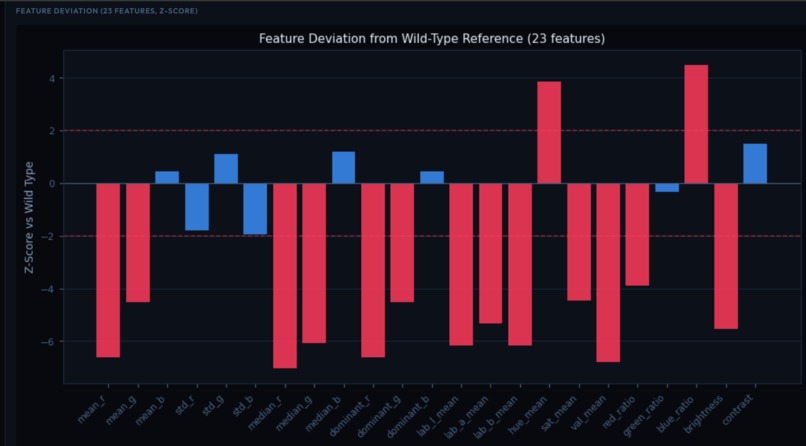The width and height of the screenshot is (806, 446).
Task: Select the std_g positive bar
Action: click(226, 169)
